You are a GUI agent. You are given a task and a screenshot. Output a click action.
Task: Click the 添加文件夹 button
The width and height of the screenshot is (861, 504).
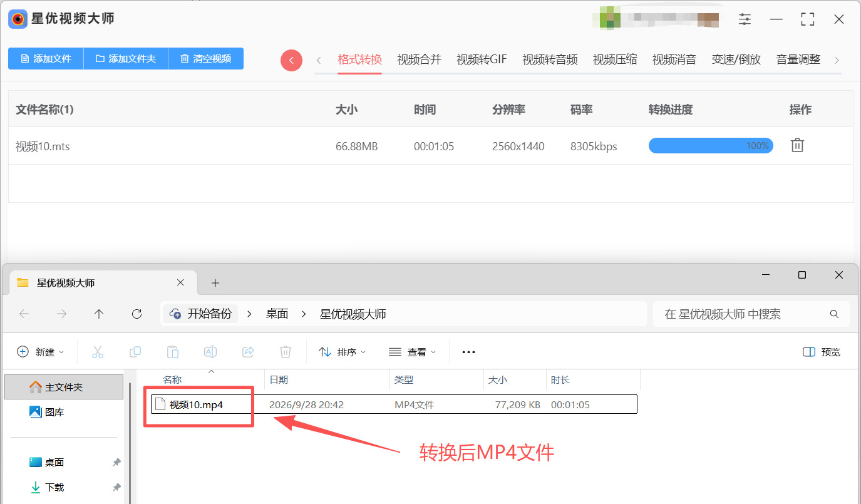pos(126,59)
